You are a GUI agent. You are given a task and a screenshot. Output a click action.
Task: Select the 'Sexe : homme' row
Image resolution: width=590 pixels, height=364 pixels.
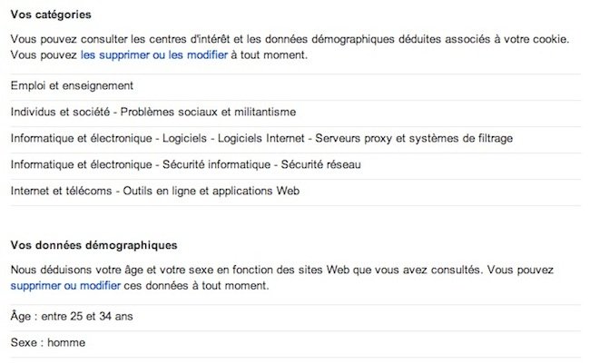coord(295,344)
